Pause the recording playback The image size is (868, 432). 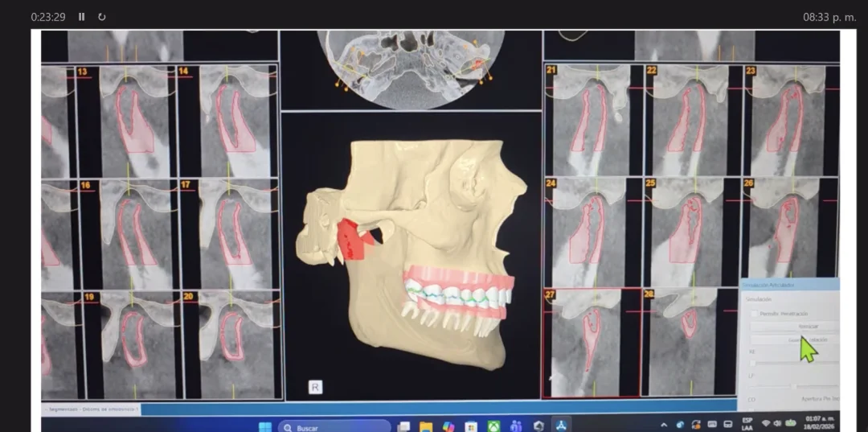point(82,17)
